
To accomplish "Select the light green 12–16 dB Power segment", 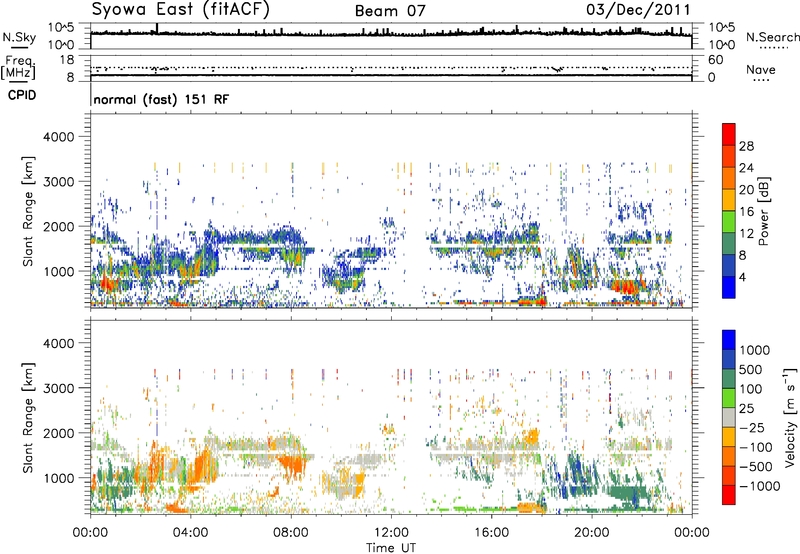I will click(x=729, y=222).
